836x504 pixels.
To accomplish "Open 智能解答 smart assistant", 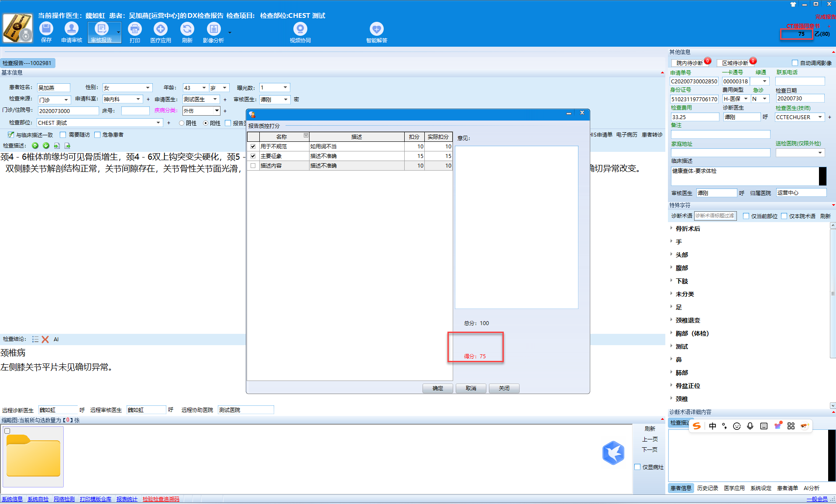I will point(376,30).
